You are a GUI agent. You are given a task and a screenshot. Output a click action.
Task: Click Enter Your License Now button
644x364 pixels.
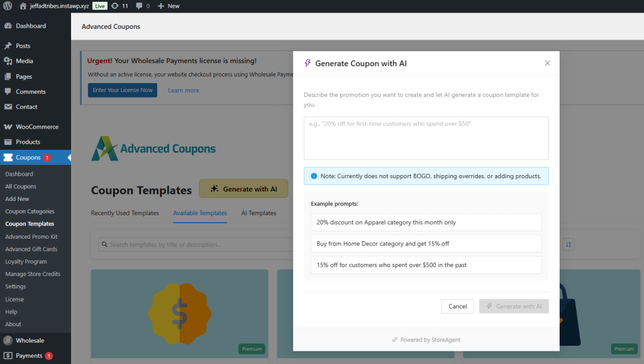[123, 90]
